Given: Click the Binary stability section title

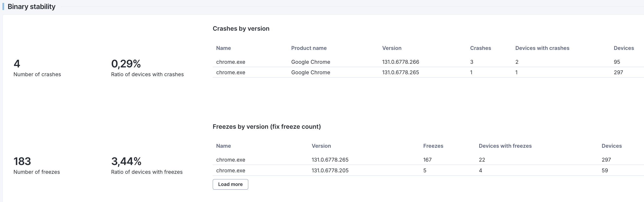Looking at the screenshot, I should pos(31,7).
